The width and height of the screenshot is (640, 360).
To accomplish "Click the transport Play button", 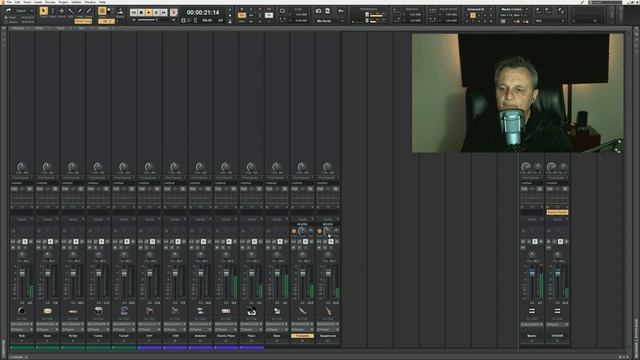I will [x=149, y=13].
